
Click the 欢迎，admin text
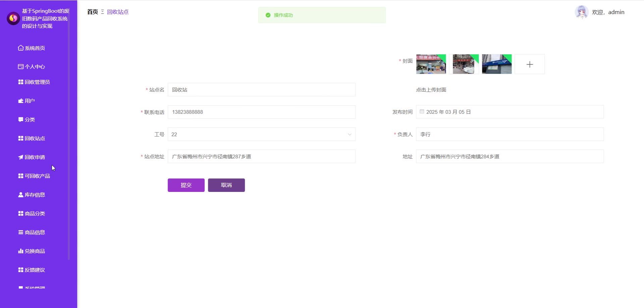(608, 12)
